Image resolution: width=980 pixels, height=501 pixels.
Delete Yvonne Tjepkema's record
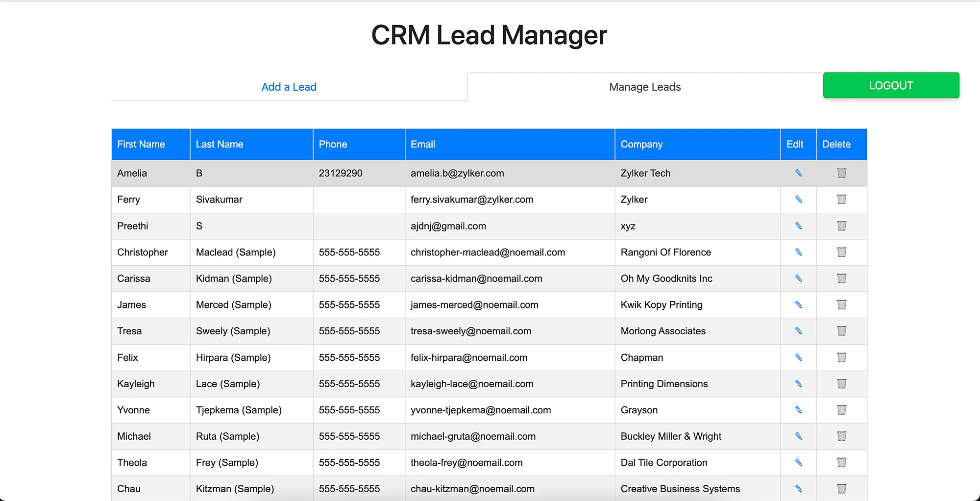(x=841, y=410)
